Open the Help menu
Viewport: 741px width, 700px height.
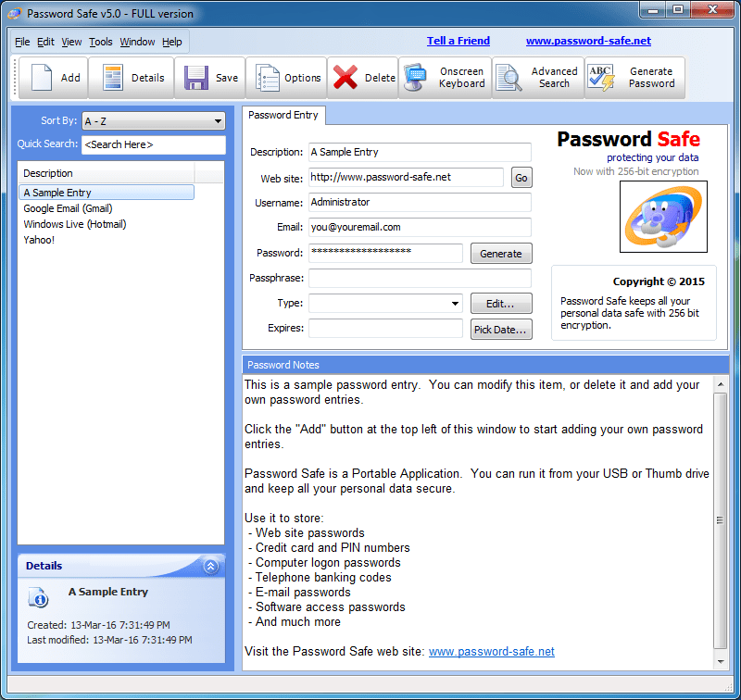pyautogui.click(x=172, y=42)
